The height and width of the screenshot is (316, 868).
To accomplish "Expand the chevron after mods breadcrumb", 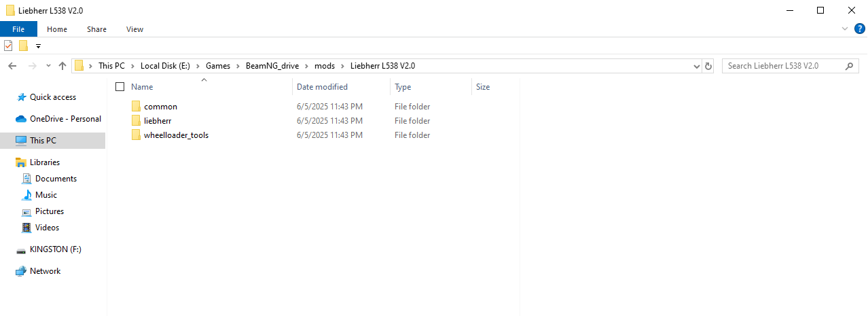I will 342,66.
